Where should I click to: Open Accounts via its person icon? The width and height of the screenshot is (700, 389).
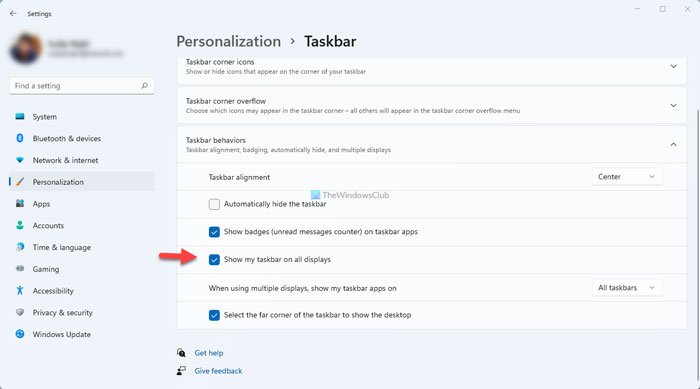point(20,225)
